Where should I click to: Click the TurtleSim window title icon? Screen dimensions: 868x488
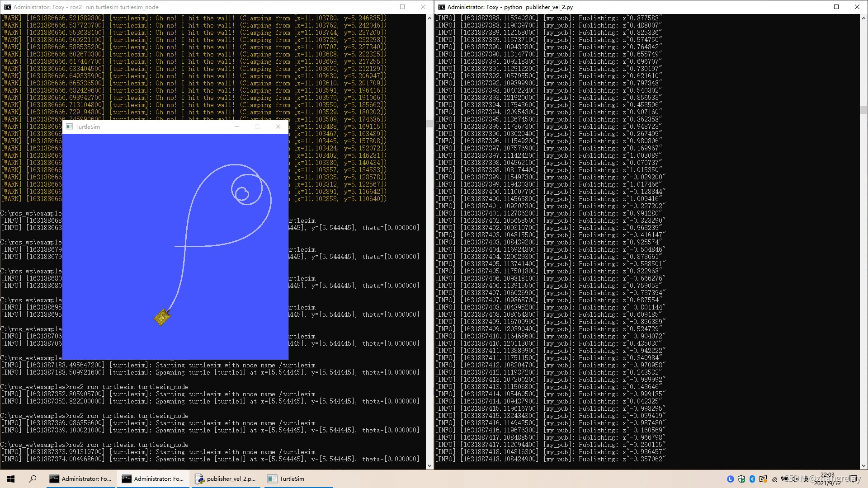70,127
